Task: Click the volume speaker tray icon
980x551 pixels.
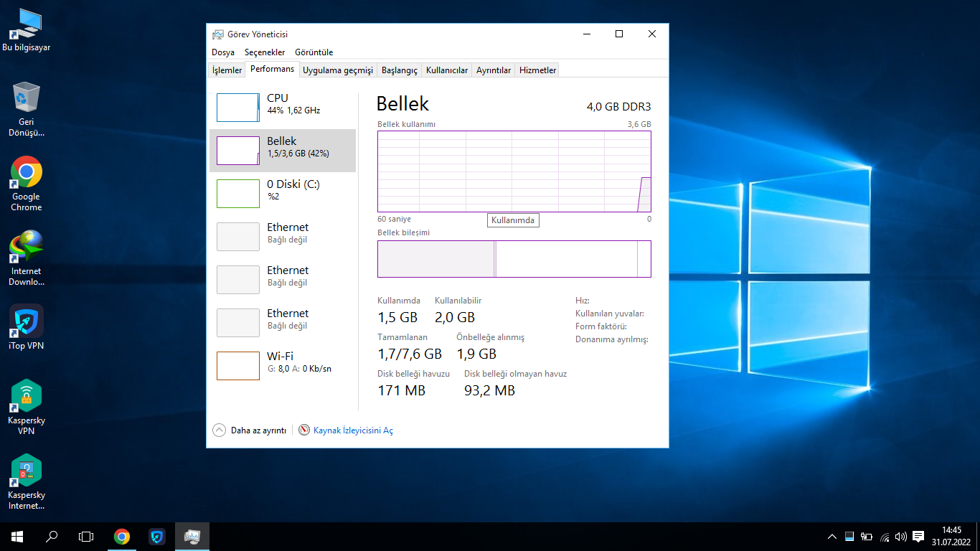Action: click(x=901, y=537)
